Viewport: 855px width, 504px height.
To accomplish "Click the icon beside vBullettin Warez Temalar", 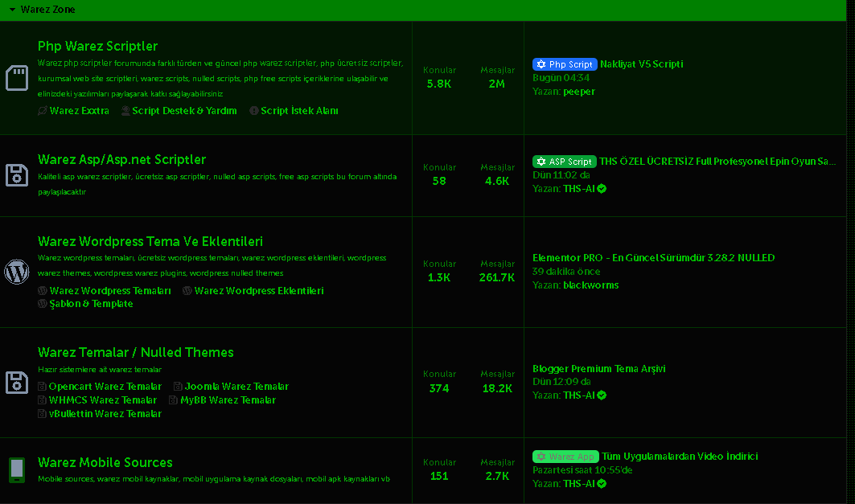I will pyautogui.click(x=42, y=413).
